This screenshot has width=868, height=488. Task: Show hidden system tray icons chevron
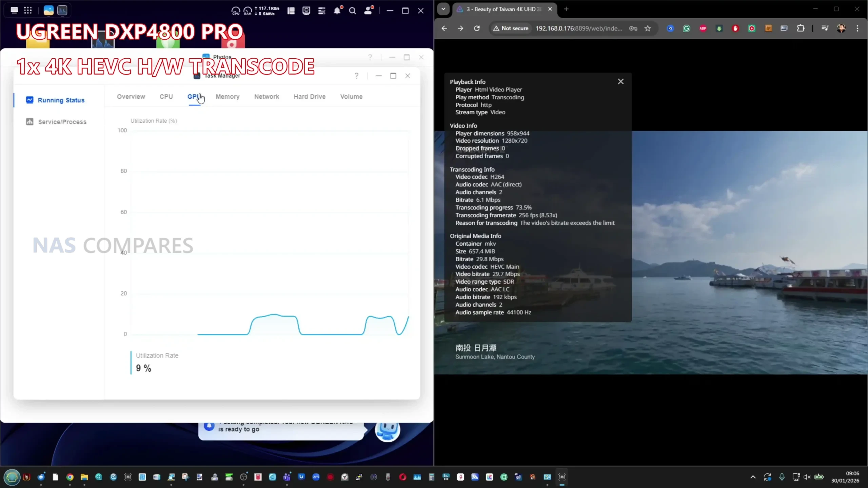click(753, 477)
